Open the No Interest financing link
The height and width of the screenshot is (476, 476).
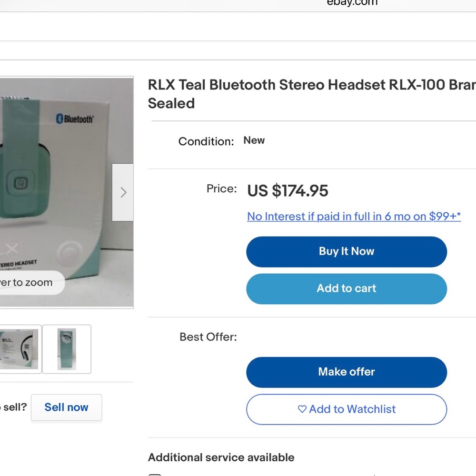coord(354,217)
